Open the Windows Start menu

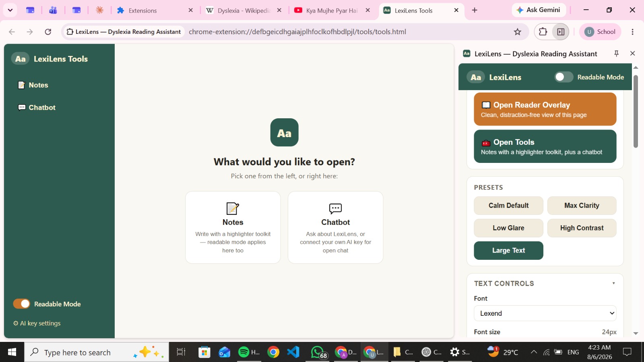pyautogui.click(x=12, y=352)
